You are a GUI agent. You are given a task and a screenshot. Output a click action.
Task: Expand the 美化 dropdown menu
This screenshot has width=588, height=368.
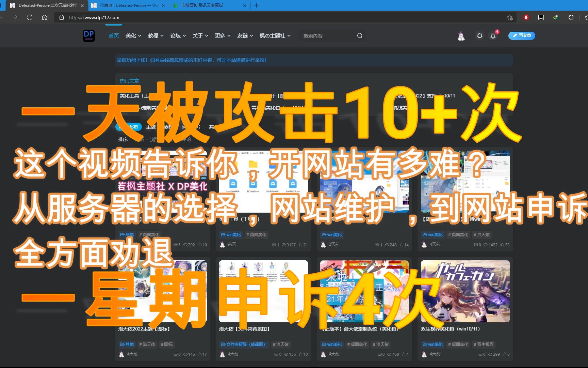pyautogui.click(x=133, y=36)
